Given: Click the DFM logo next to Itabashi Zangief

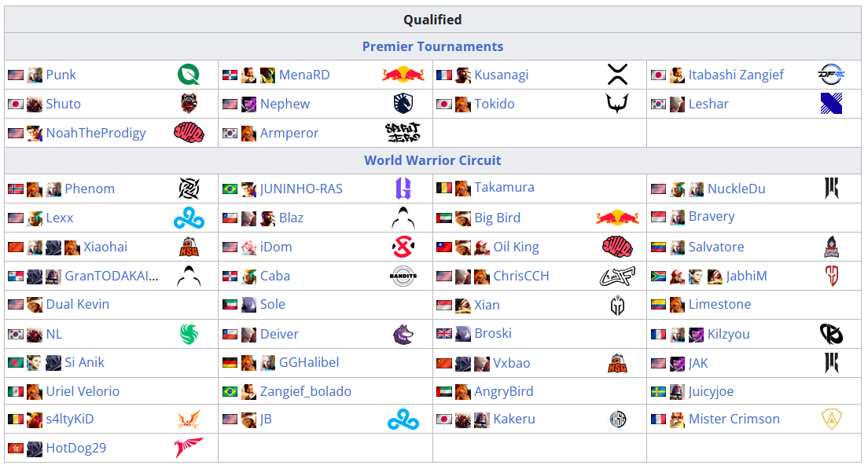Looking at the screenshot, I should (x=831, y=75).
